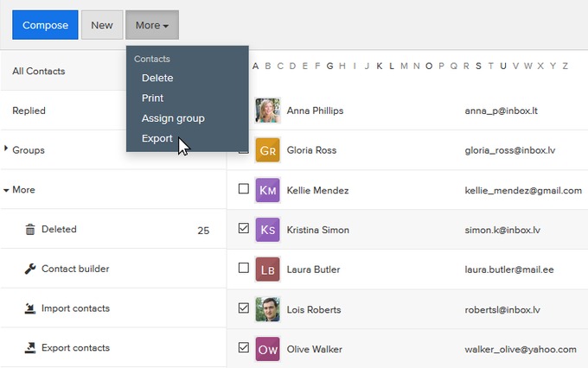Click Gloria Ross' GR avatar

(x=267, y=150)
